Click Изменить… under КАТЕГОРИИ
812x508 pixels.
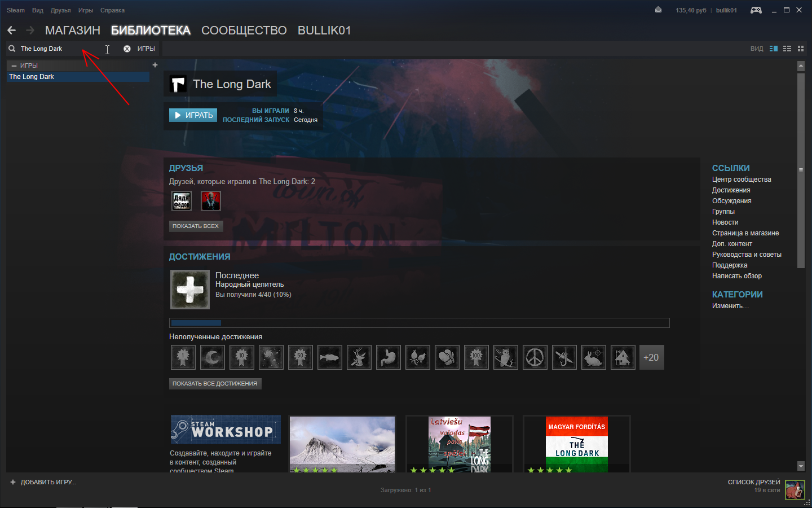coord(730,306)
